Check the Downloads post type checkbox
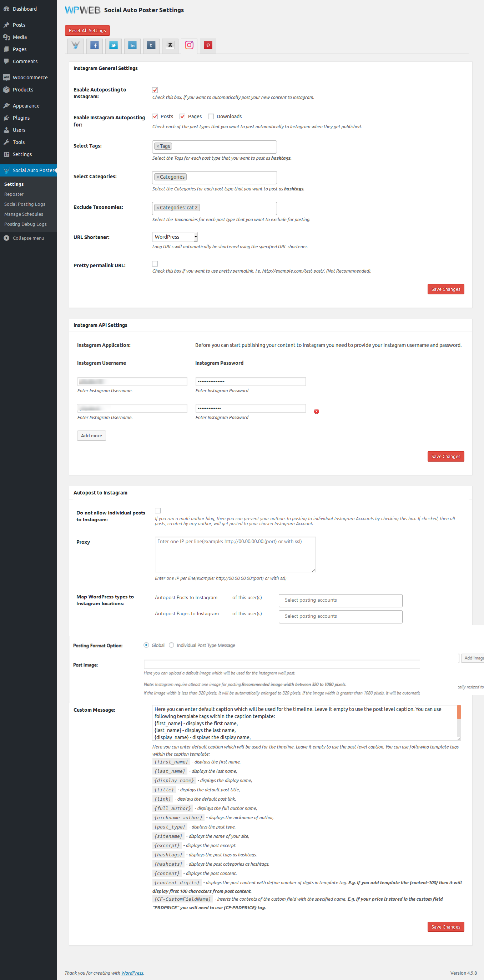The height and width of the screenshot is (980, 484). [x=211, y=116]
